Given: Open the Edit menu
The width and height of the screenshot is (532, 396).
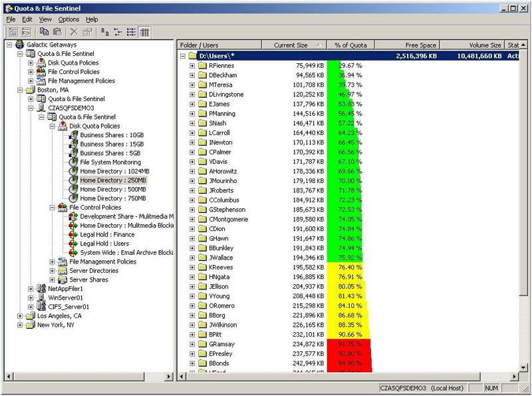Looking at the screenshot, I should tap(27, 19).
